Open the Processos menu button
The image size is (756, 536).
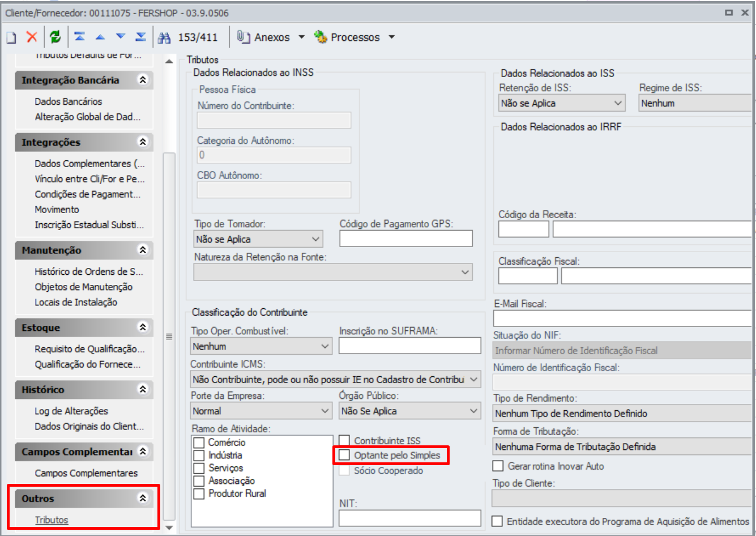pos(347,37)
